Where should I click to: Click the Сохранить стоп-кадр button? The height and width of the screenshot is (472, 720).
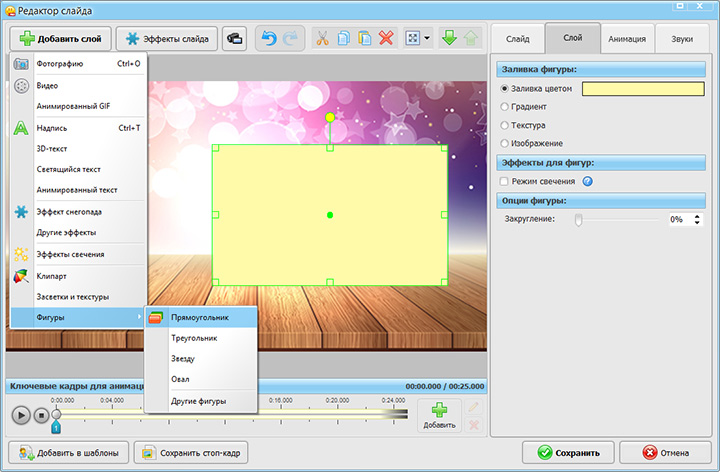(x=191, y=453)
